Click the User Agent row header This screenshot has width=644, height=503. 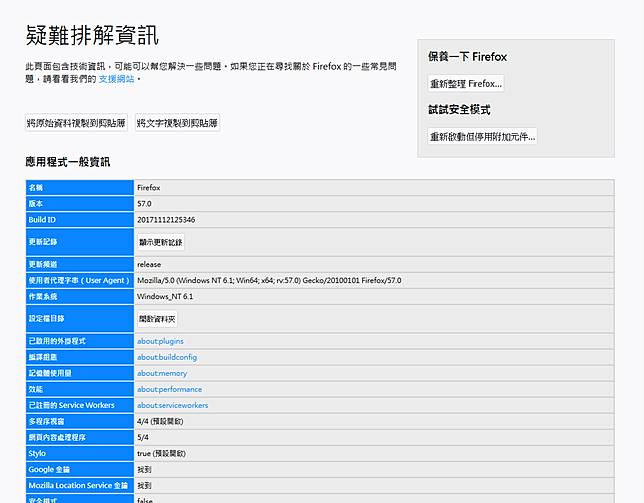(x=80, y=280)
